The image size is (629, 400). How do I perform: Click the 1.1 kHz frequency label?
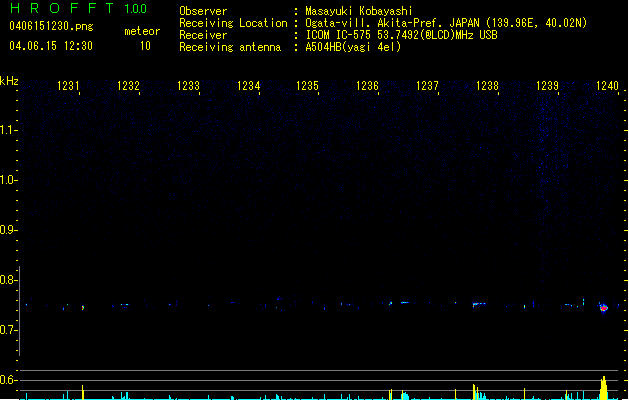coord(8,130)
